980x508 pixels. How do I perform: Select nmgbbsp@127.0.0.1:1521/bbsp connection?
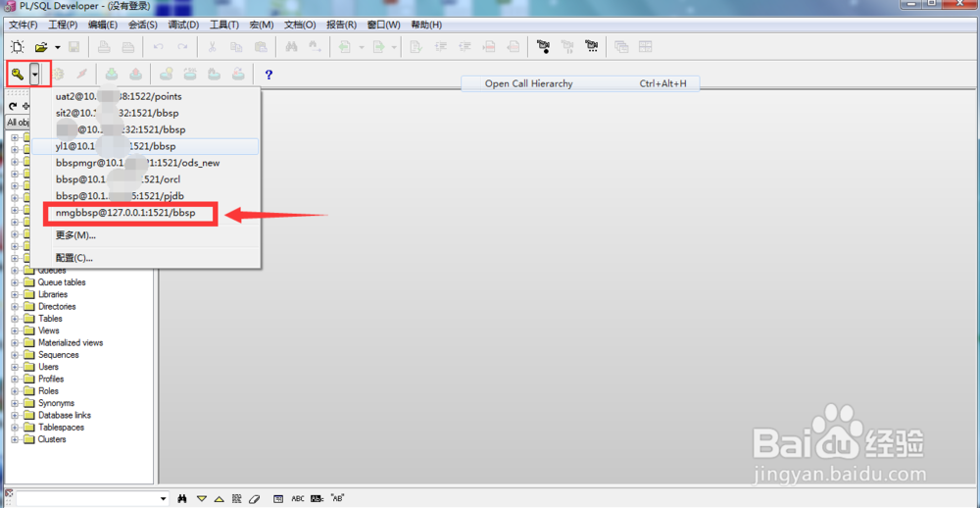pos(146,214)
